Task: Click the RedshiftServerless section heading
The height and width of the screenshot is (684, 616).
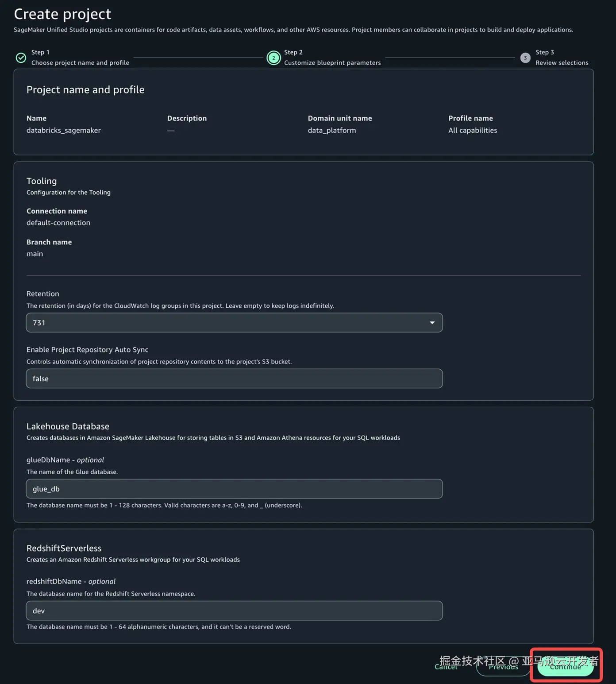Action: click(64, 548)
